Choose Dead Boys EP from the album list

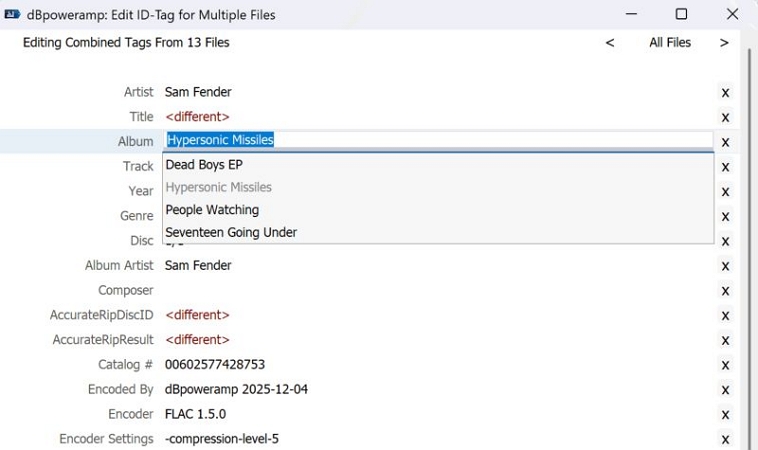(438, 165)
